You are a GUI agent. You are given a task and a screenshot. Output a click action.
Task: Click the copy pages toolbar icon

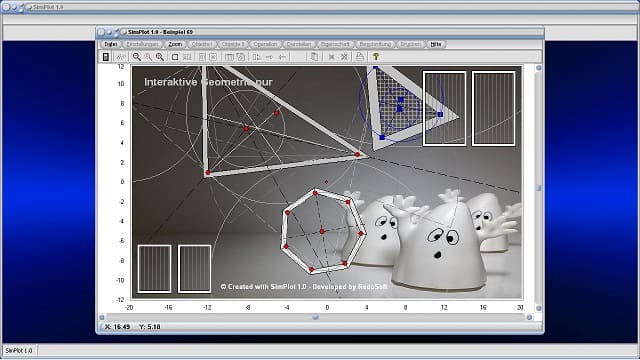pos(314,57)
